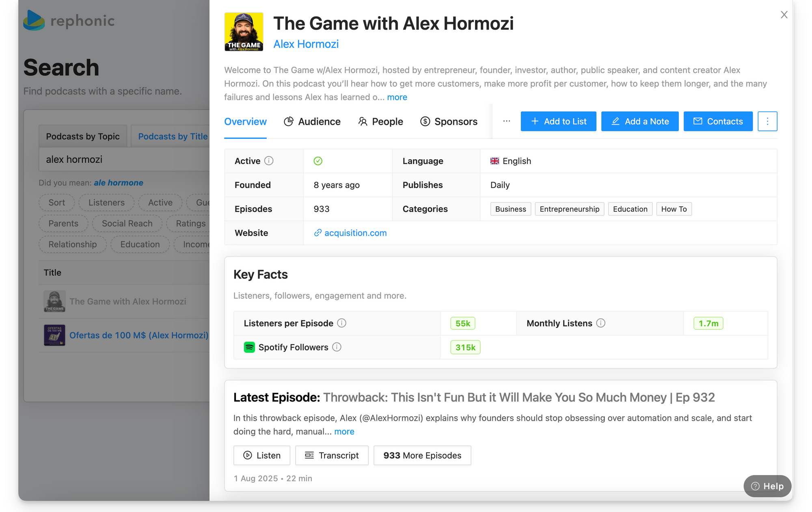The image size is (812, 512).
Task: Click the Listen button
Action: tap(262, 456)
